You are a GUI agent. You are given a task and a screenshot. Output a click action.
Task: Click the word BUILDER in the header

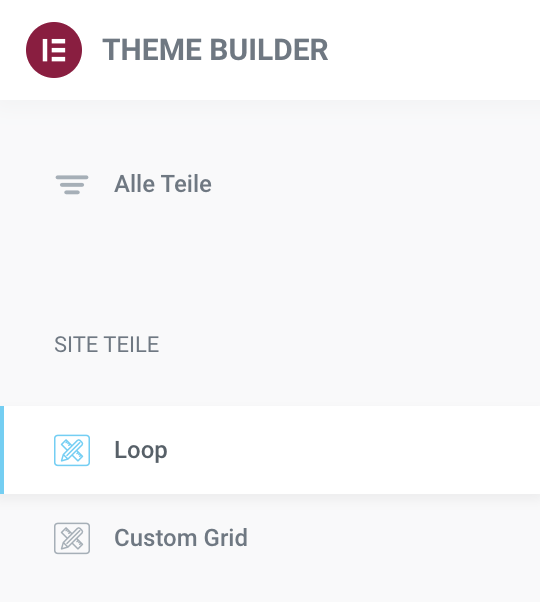click(x=269, y=50)
